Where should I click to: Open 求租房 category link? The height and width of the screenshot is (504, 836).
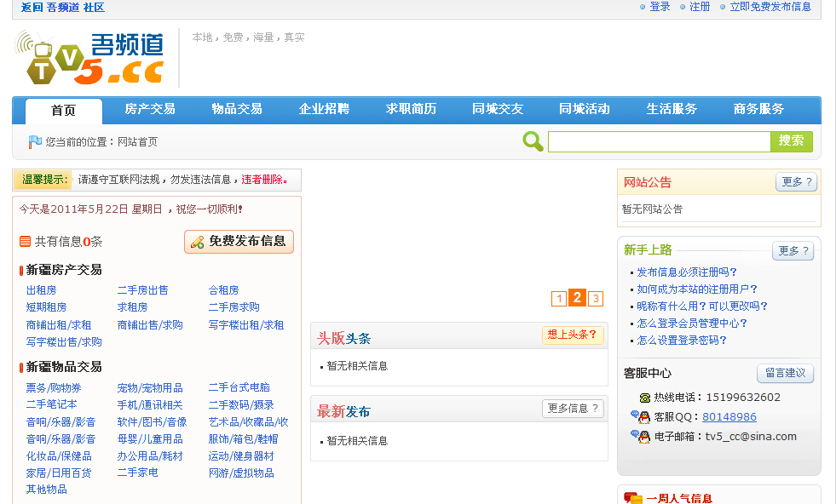coord(132,307)
